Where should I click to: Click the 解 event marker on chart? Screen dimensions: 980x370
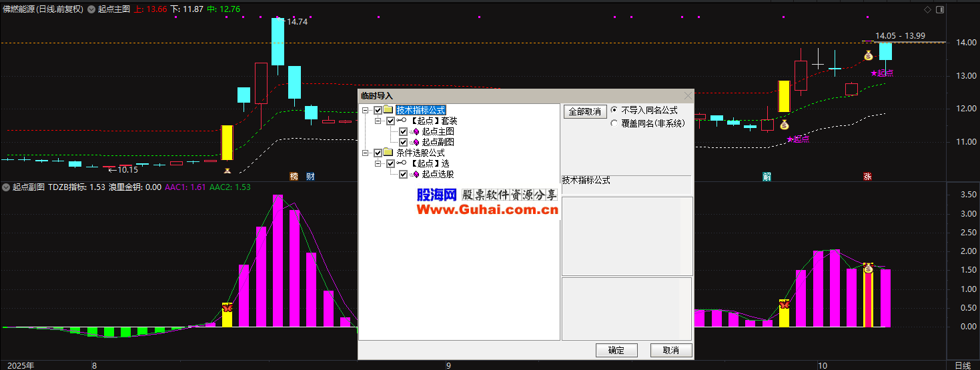(767, 177)
